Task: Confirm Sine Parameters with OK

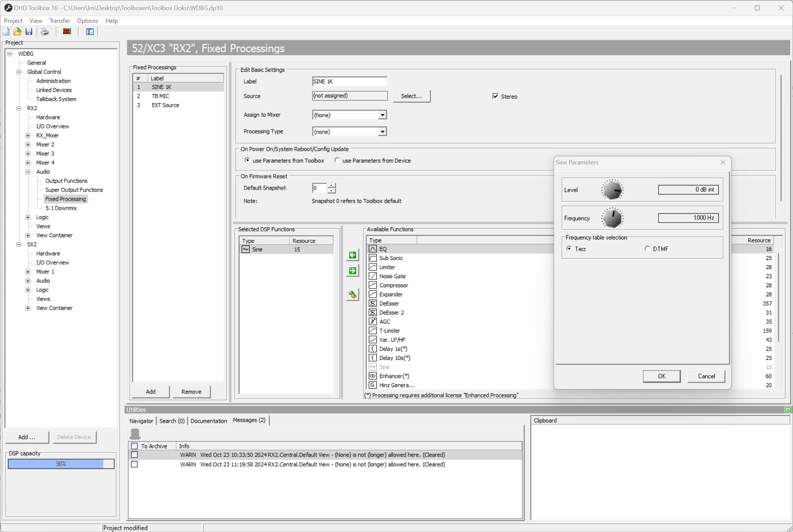Action: click(x=661, y=376)
